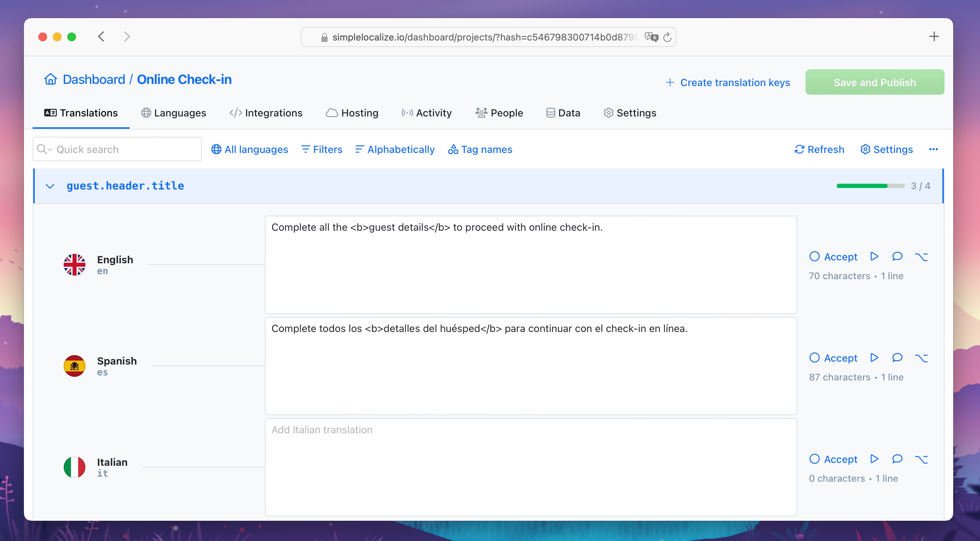Open the Filters dropdown menu

(x=323, y=149)
